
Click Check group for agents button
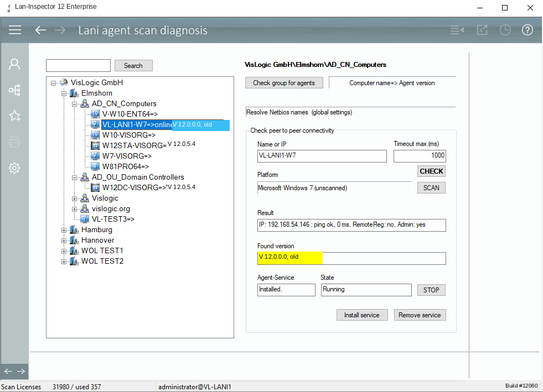point(284,83)
